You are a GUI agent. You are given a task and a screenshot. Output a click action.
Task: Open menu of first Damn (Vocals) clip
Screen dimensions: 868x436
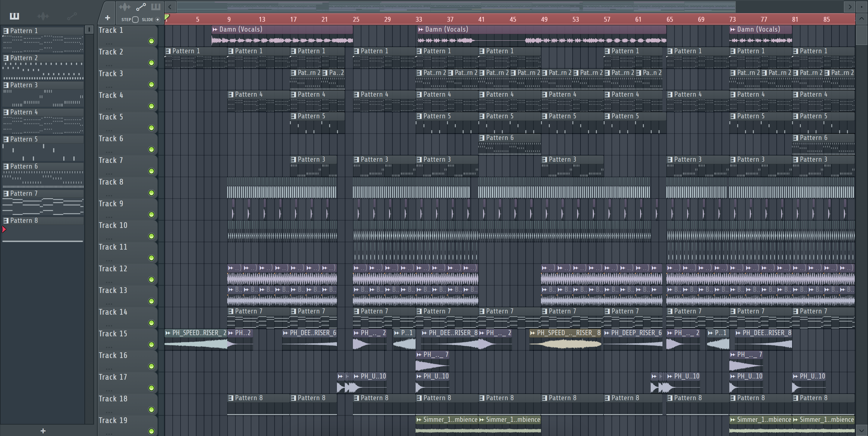215,30
